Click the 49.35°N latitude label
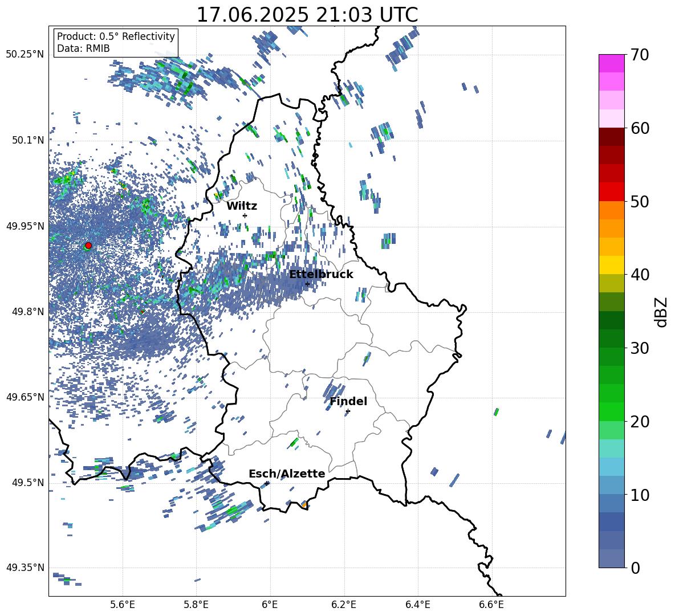Viewport: 675px width, 616px height. 25,568
